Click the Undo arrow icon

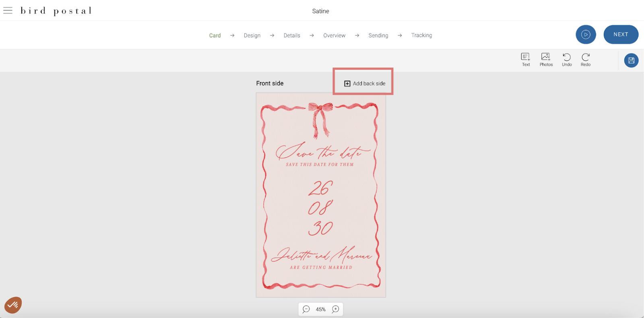[x=567, y=57]
